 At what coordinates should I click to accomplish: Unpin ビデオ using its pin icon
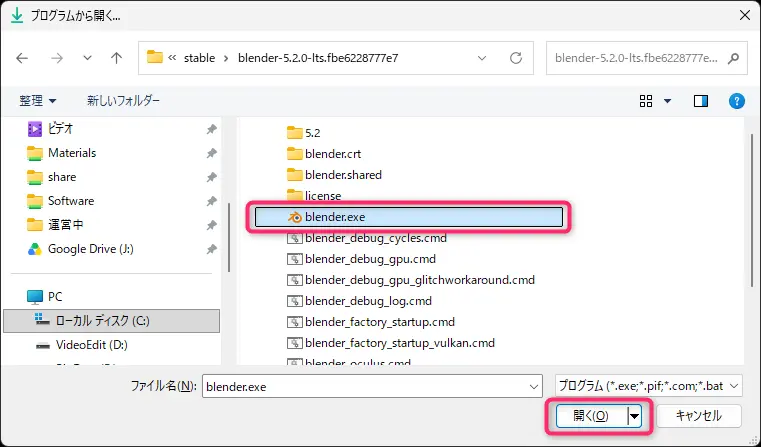coord(212,129)
